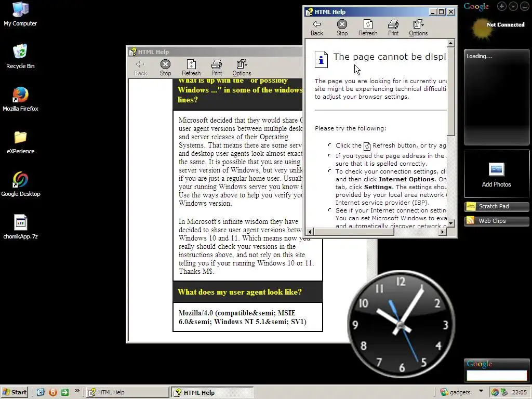The width and height of the screenshot is (532, 399).
Task: Click the 'Please try the following:' text
Action: (350, 128)
